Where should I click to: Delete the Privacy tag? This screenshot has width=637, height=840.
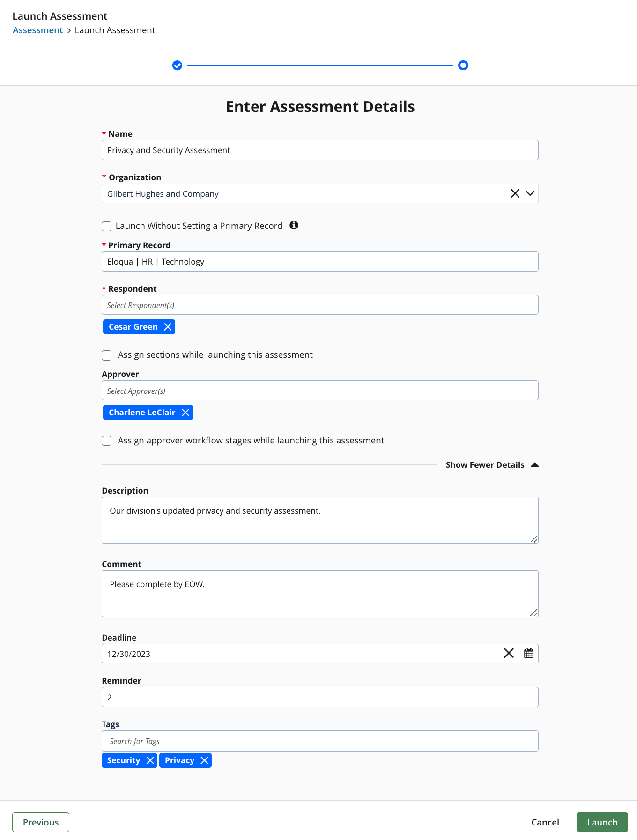coord(205,760)
